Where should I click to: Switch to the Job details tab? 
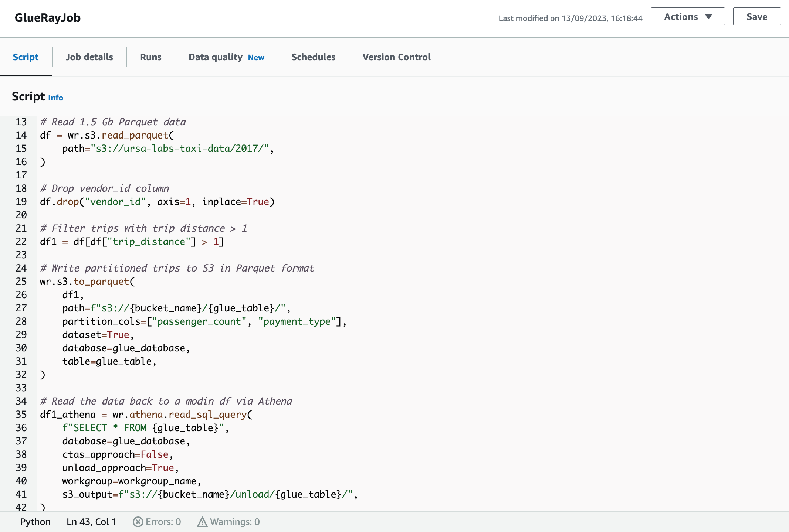point(89,57)
